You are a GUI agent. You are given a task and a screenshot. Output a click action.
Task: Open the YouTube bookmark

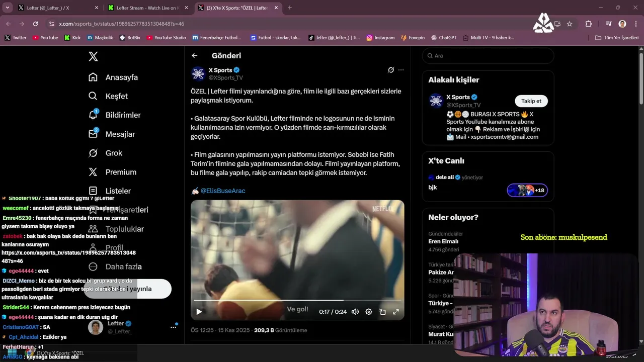(45, 38)
